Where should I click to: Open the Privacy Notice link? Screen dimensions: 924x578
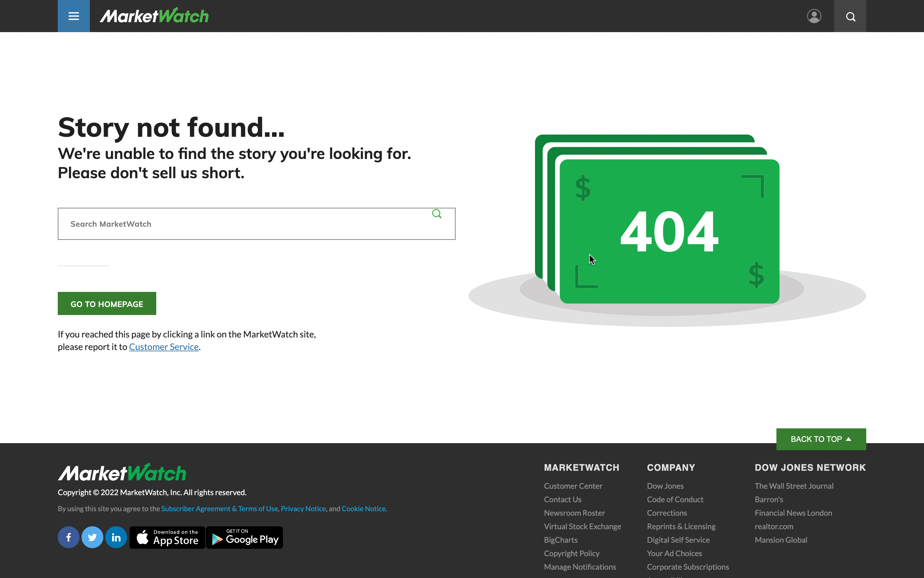tap(304, 508)
